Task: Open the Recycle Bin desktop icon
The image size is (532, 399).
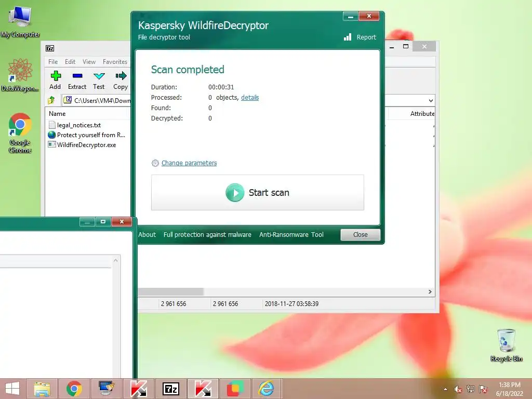Action: 506,345
